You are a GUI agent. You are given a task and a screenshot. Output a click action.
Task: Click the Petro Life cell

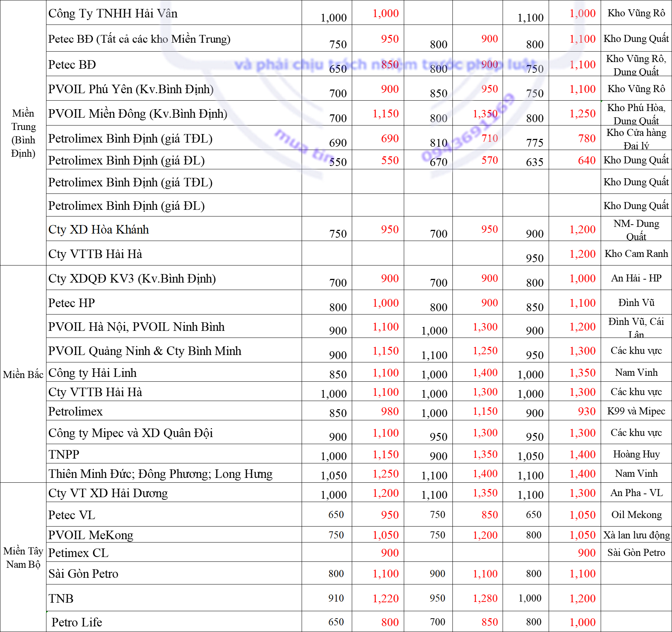(x=174, y=622)
